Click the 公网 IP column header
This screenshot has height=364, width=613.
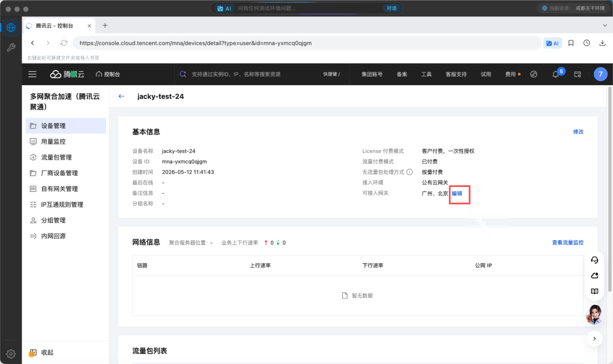click(483, 265)
